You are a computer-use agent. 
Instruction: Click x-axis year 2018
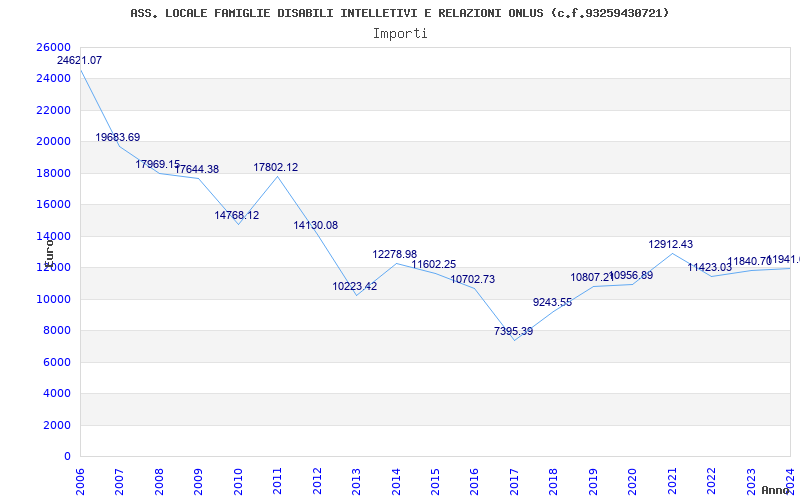(554, 482)
